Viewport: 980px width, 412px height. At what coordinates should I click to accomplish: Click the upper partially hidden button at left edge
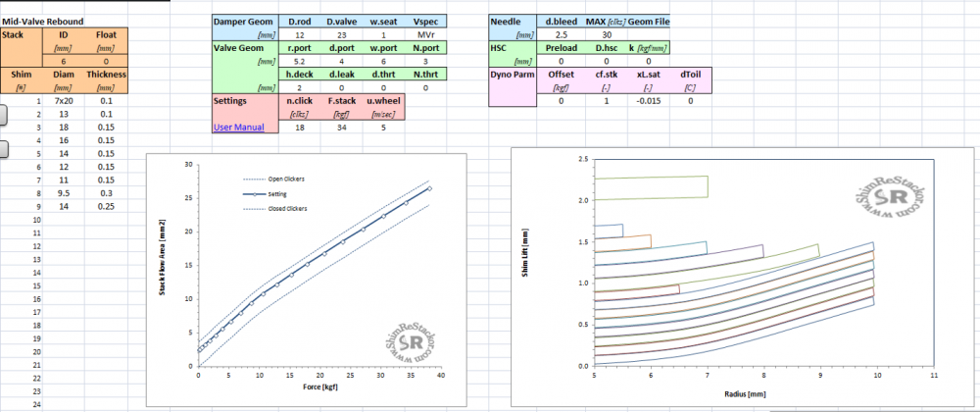(x=4, y=115)
